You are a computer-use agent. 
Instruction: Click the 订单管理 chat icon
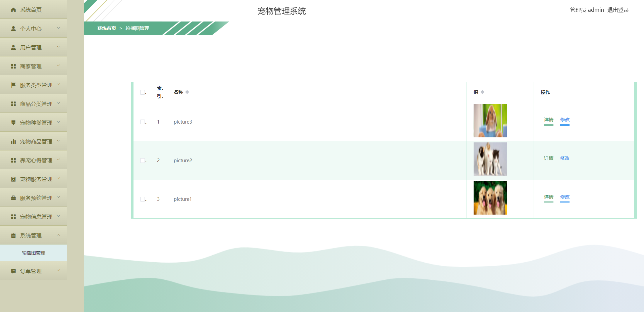coord(13,271)
